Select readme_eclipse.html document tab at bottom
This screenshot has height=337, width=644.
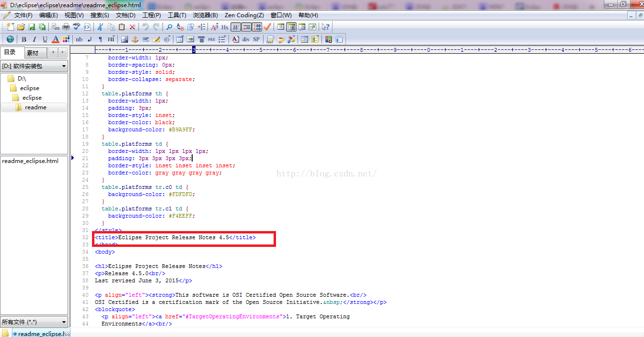[41, 334]
